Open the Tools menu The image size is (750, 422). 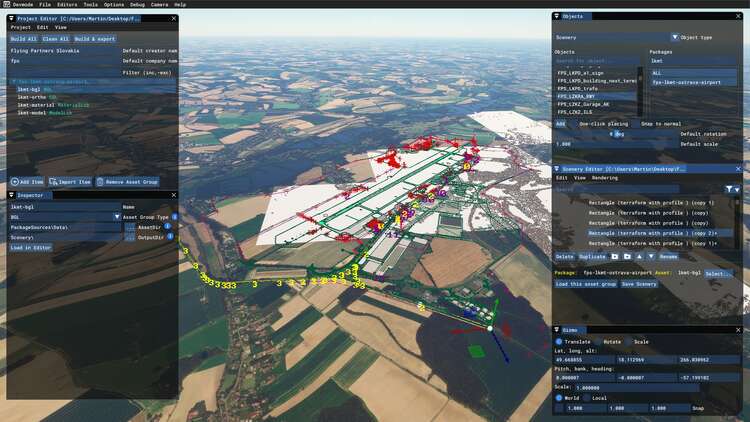[90, 4]
